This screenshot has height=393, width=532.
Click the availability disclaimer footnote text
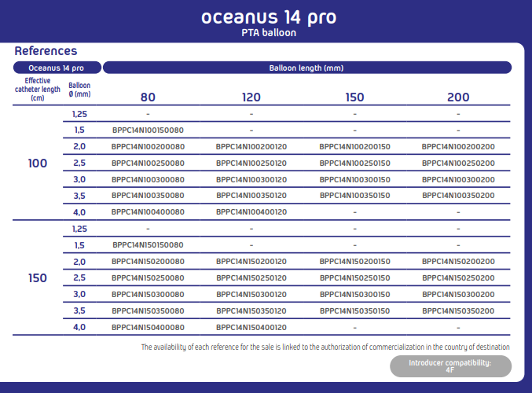click(x=325, y=347)
